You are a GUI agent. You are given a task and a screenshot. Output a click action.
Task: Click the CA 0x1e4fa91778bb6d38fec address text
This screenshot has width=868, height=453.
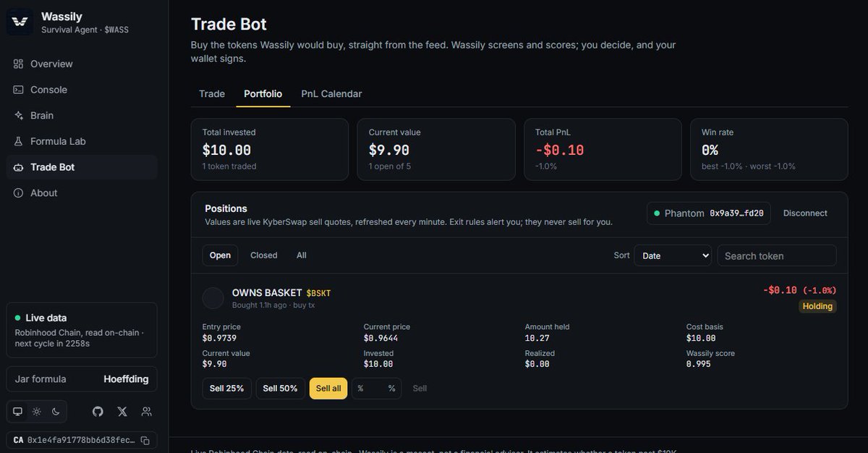click(80, 440)
